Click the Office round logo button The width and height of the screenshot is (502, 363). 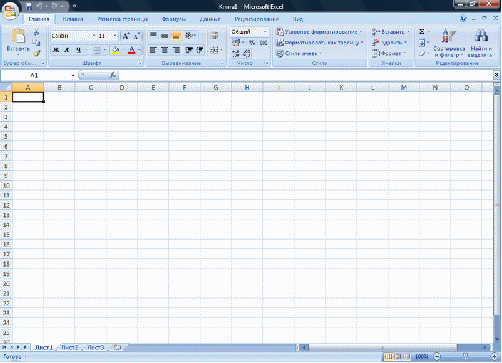pos(10,11)
